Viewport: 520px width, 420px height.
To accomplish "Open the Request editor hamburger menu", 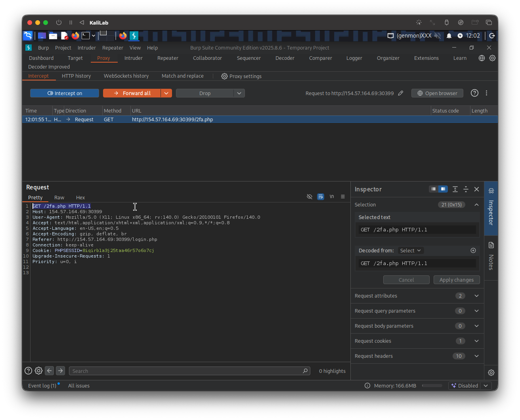I will (x=343, y=197).
